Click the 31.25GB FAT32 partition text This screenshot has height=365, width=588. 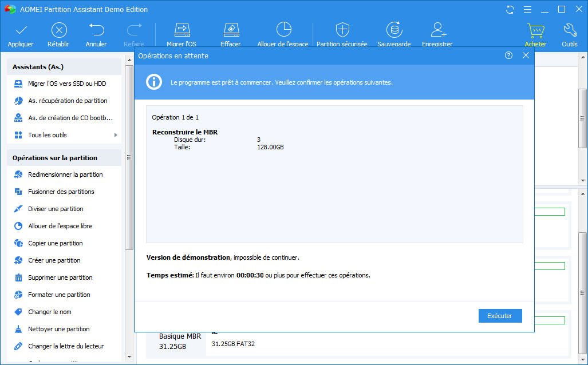tap(233, 344)
